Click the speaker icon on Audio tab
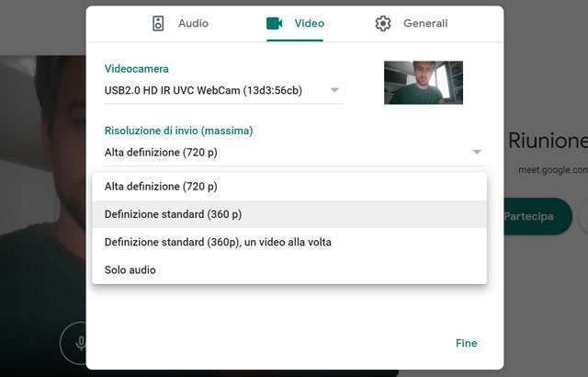 click(x=158, y=24)
